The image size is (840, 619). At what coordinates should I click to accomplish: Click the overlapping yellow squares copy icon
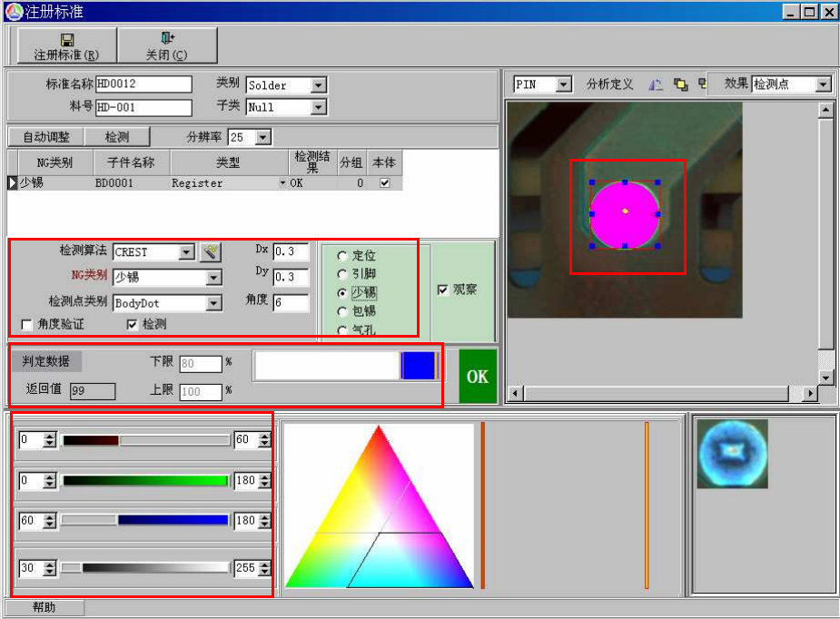[x=680, y=84]
